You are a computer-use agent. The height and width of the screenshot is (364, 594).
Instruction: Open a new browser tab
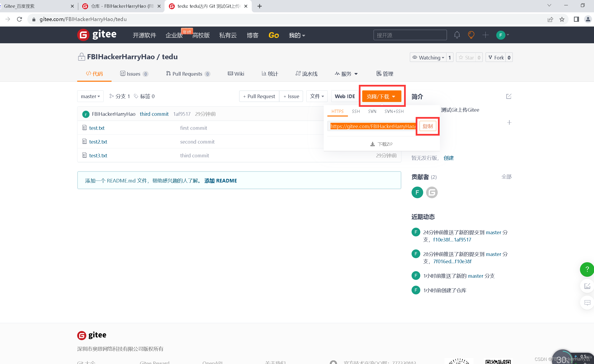coord(260,6)
